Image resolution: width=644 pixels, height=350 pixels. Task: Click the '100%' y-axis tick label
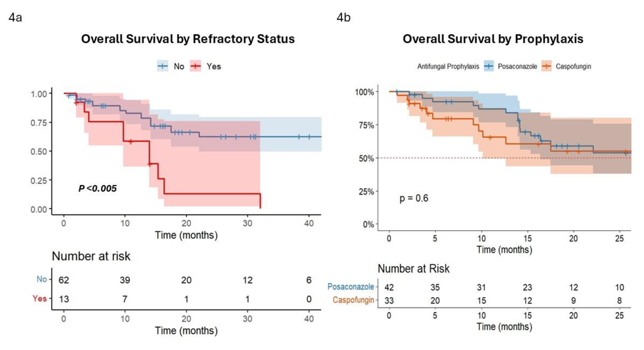[365, 92]
